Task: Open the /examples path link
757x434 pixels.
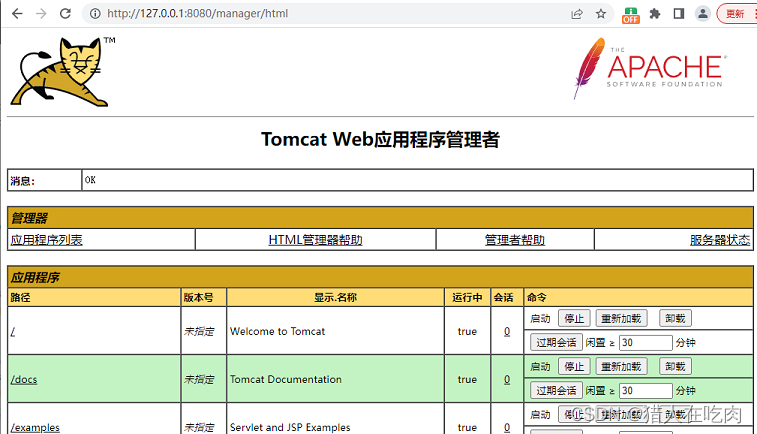Action: [35, 427]
